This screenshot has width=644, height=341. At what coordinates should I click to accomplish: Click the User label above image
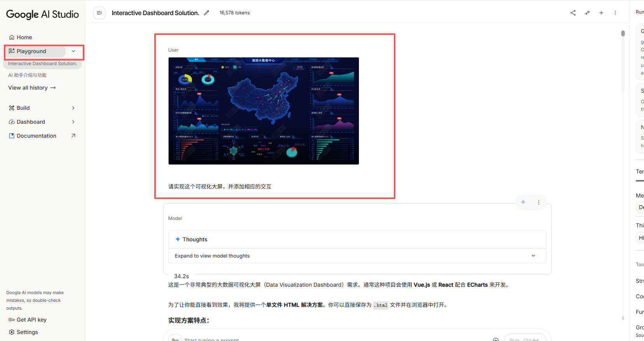tap(173, 50)
